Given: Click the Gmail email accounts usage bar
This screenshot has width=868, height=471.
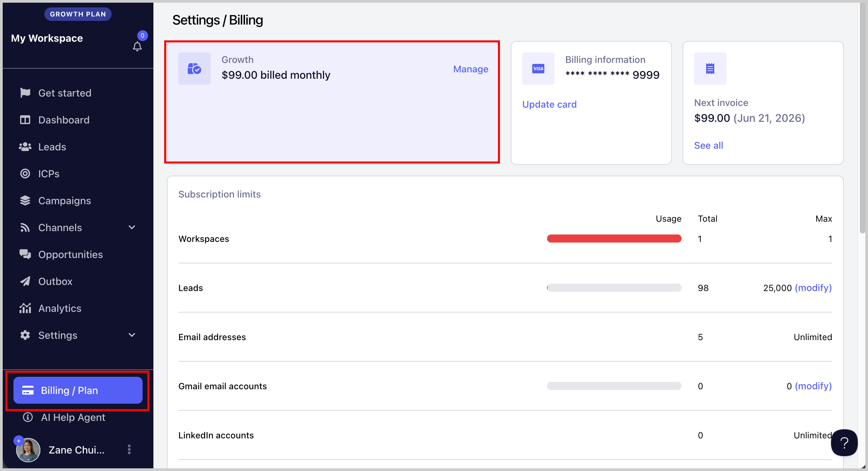Looking at the screenshot, I should click(x=614, y=386).
